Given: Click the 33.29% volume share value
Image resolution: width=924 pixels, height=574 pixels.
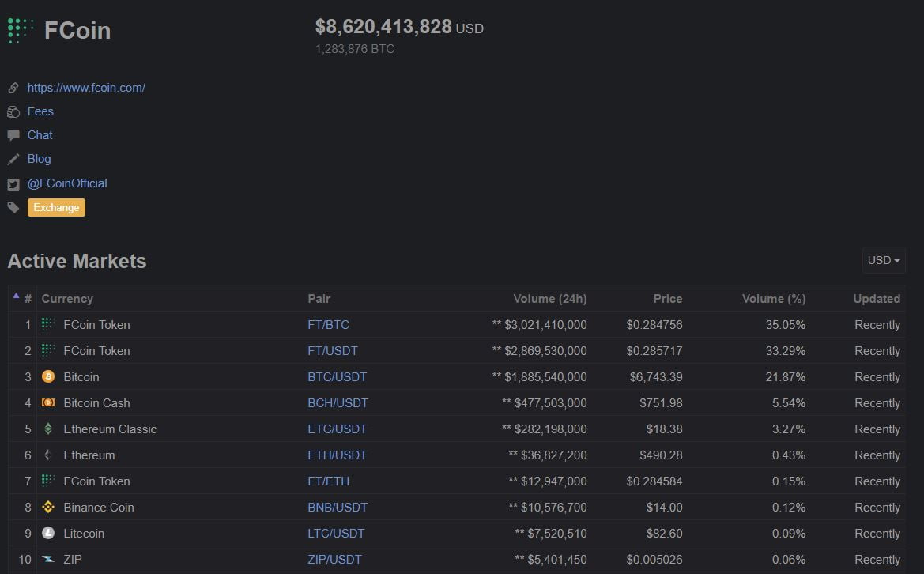Looking at the screenshot, I should 786,351.
